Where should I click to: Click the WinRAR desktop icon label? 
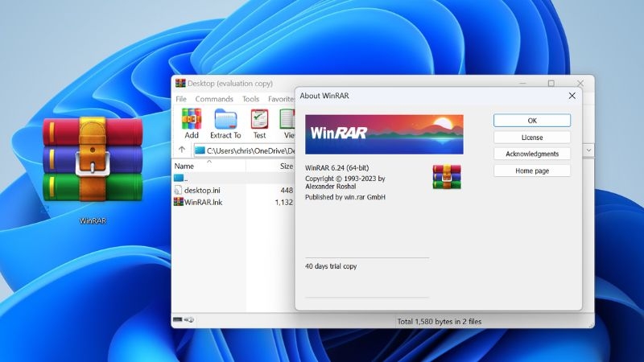tap(93, 220)
